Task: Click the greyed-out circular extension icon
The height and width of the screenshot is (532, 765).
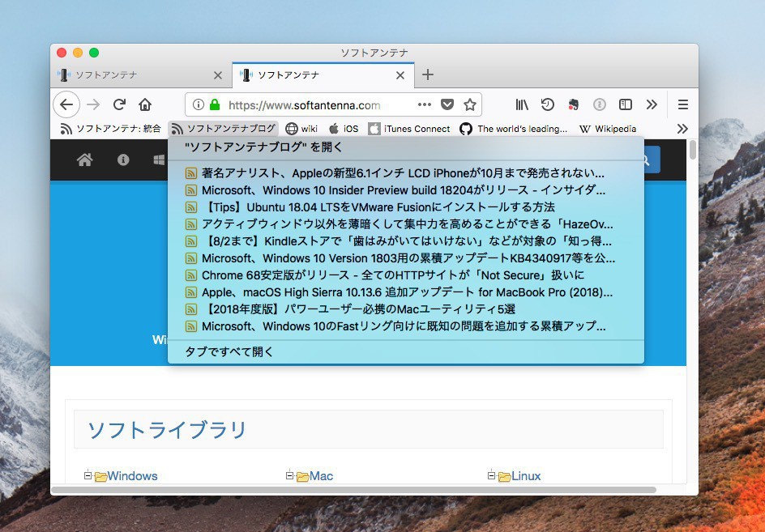Action: (x=599, y=104)
